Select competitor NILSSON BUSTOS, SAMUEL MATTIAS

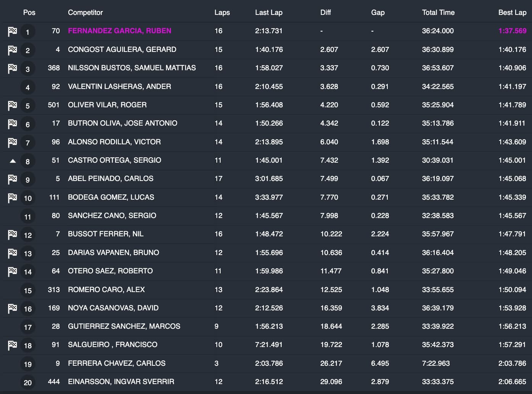pyautogui.click(x=132, y=68)
